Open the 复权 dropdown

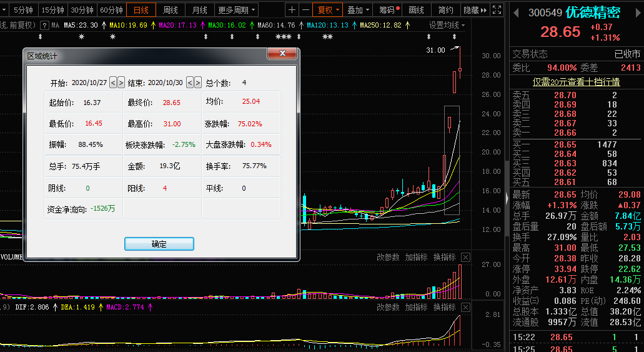pyautogui.click(x=327, y=10)
